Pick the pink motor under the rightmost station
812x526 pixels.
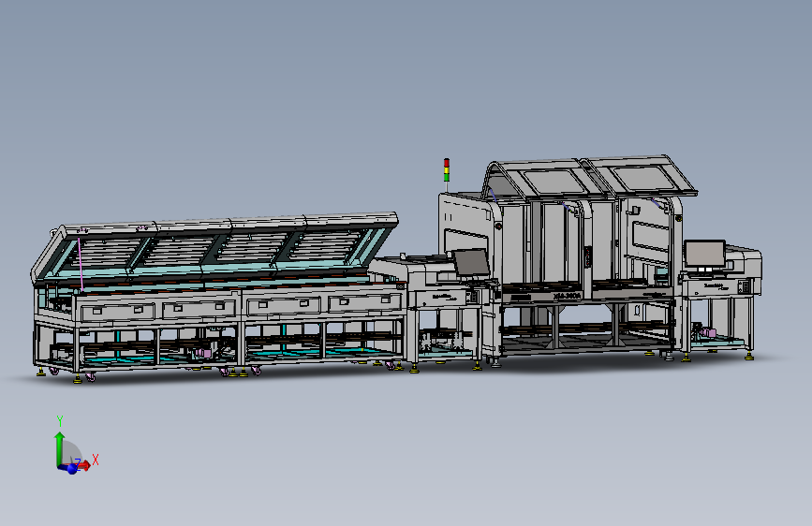click(708, 332)
